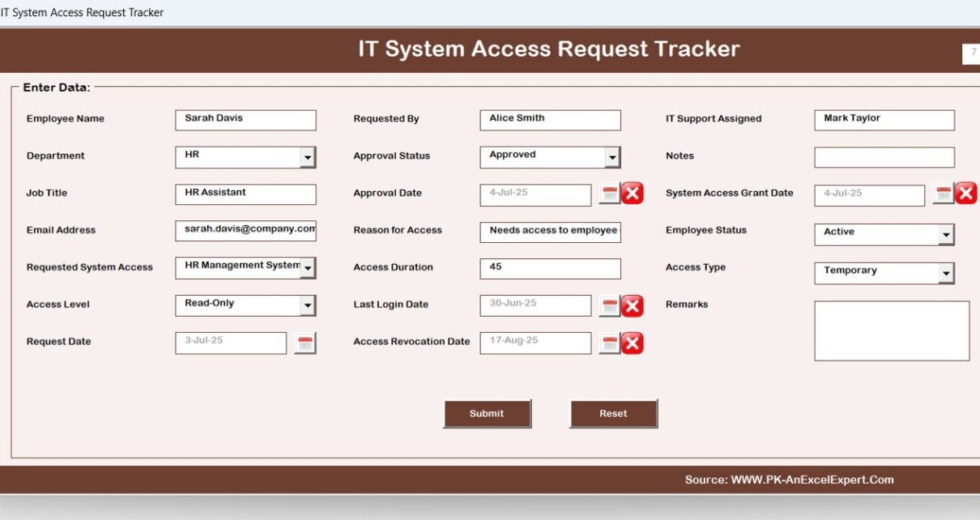
Task: Open the Access Type dropdown menu
Action: pos(948,273)
